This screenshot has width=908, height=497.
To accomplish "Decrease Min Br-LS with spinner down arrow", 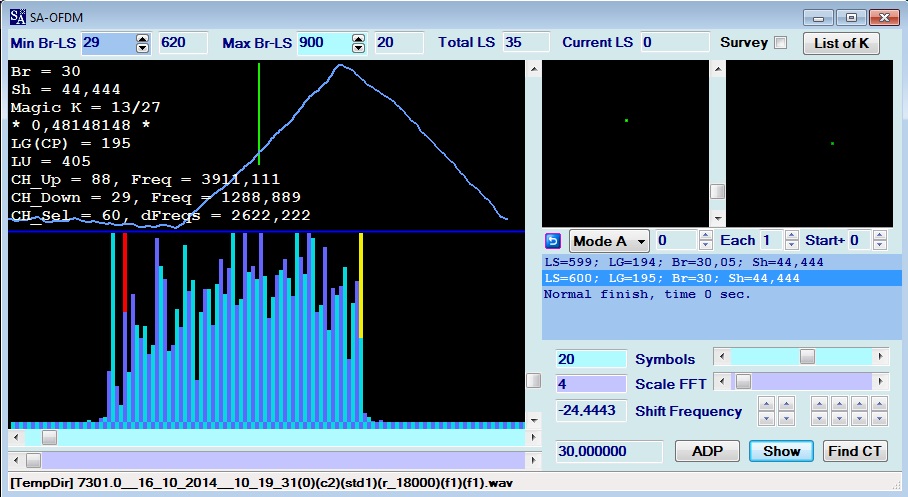I will tap(142, 48).
